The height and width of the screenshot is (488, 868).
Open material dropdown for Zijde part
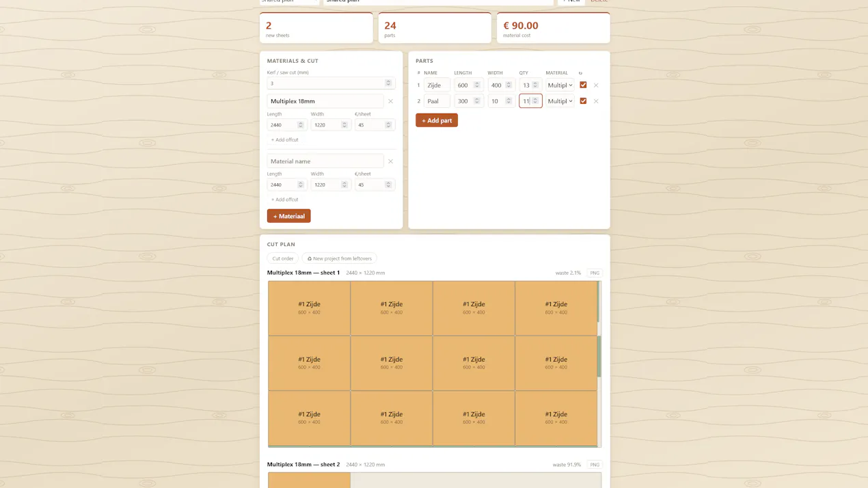click(x=560, y=85)
